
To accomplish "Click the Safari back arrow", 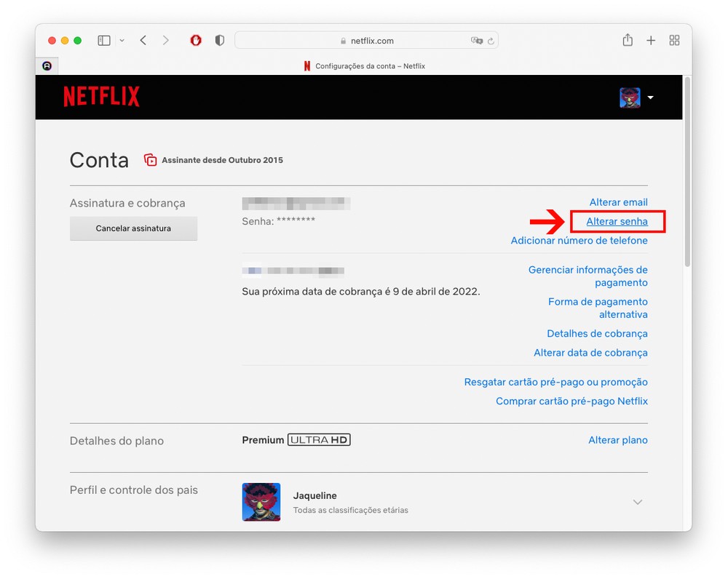I will tap(143, 41).
